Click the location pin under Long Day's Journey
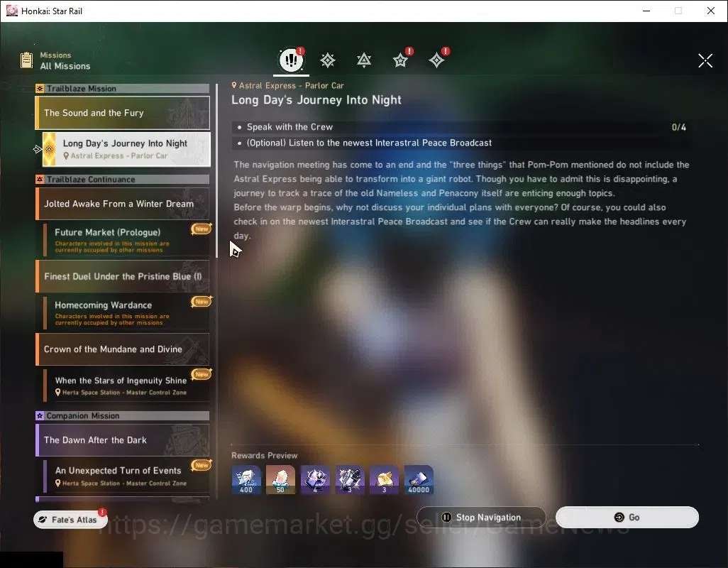The image size is (728, 568). click(x=66, y=156)
